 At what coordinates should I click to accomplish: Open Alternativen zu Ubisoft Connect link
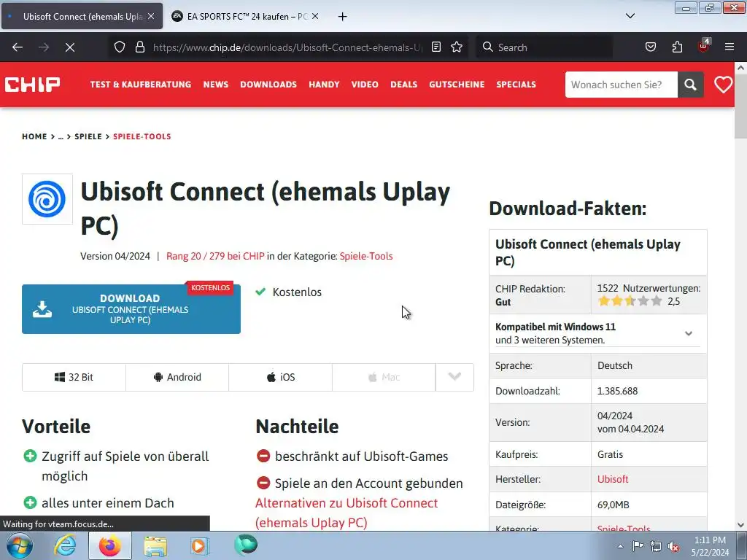(347, 513)
